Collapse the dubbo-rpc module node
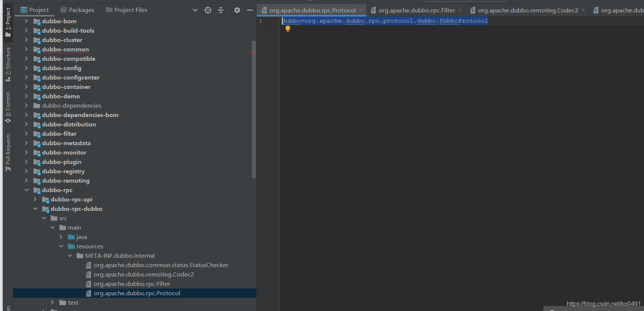The height and width of the screenshot is (311, 644). coord(26,190)
